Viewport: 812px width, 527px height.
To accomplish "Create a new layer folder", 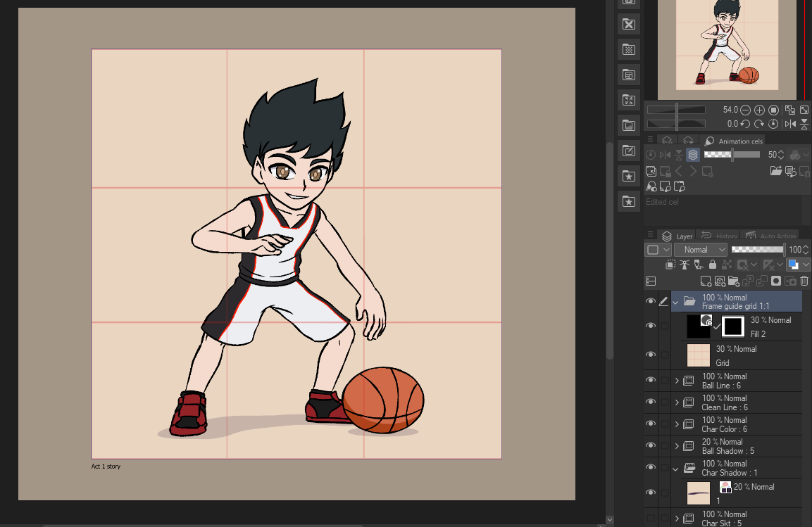I will [735, 281].
